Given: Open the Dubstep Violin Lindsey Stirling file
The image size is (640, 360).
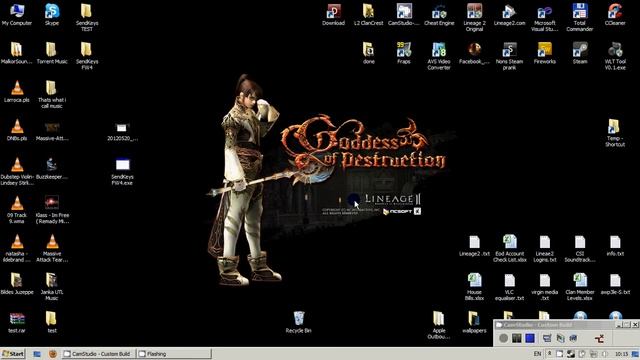Looking at the screenshot, I should pyautogui.click(x=17, y=171).
